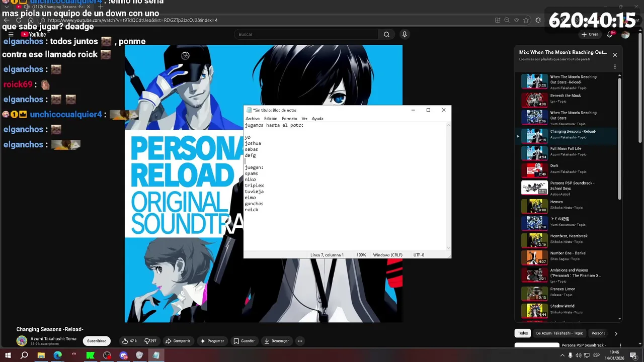Open the ESP language indicator

[x=597, y=355]
